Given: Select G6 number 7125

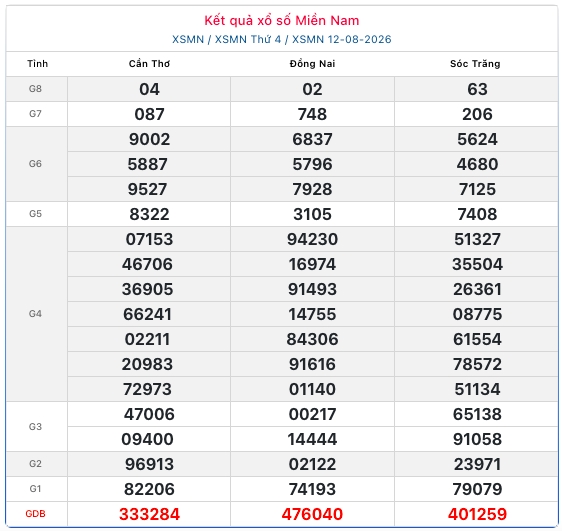Looking at the screenshot, I should pyautogui.click(x=477, y=189).
